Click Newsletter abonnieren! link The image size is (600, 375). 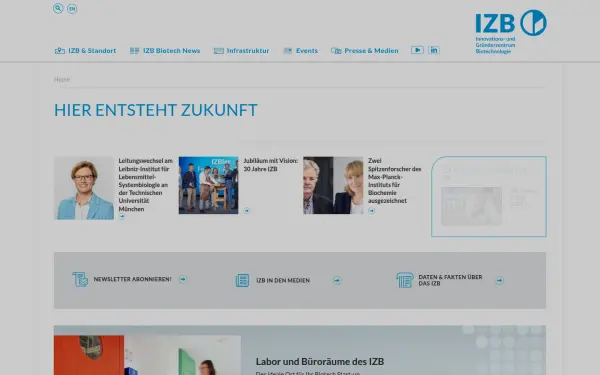coord(132,279)
